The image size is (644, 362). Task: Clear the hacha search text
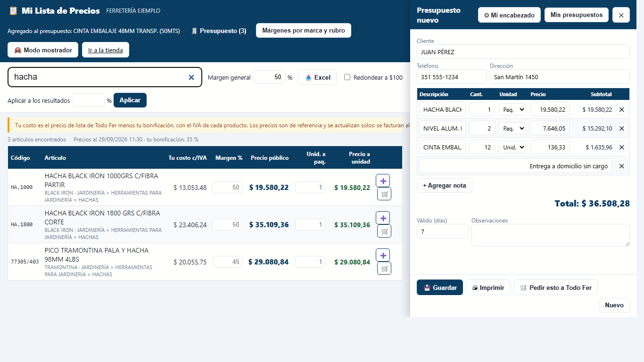pyautogui.click(x=191, y=77)
